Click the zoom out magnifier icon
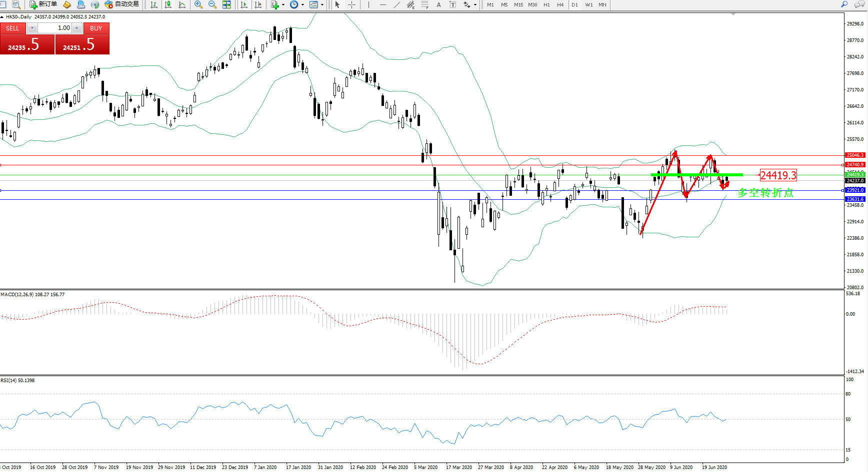 click(212, 4)
